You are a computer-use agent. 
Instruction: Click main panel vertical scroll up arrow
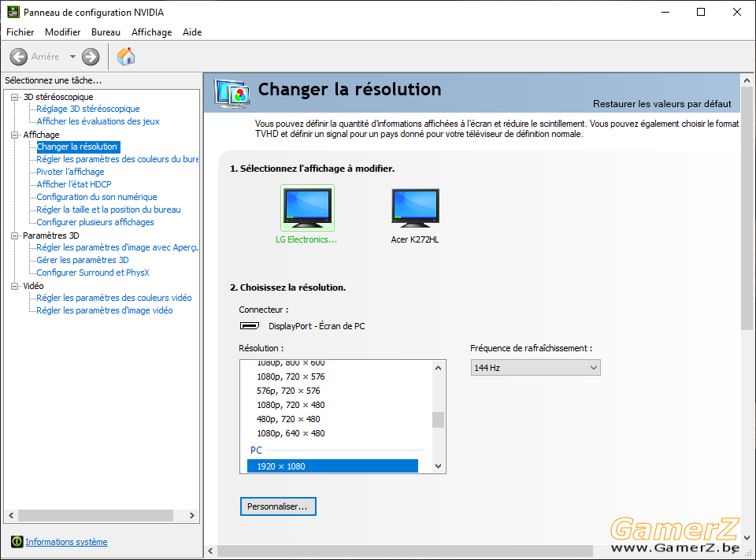click(x=747, y=80)
